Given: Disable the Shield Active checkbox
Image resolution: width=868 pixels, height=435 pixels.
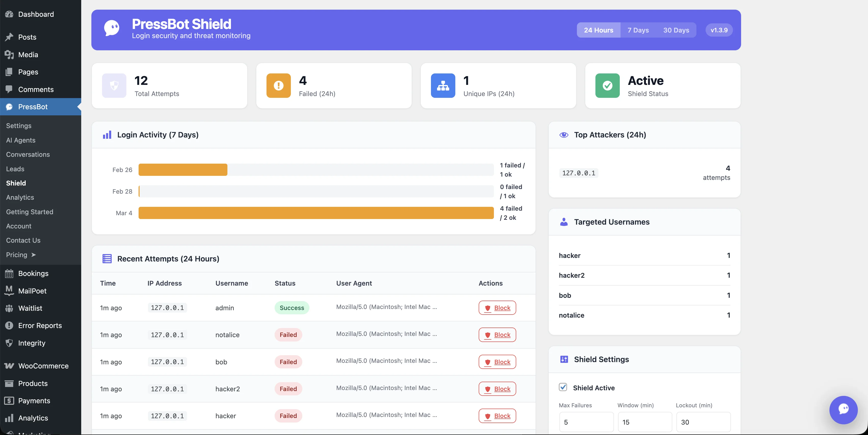Looking at the screenshot, I should (x=563, y=387).
